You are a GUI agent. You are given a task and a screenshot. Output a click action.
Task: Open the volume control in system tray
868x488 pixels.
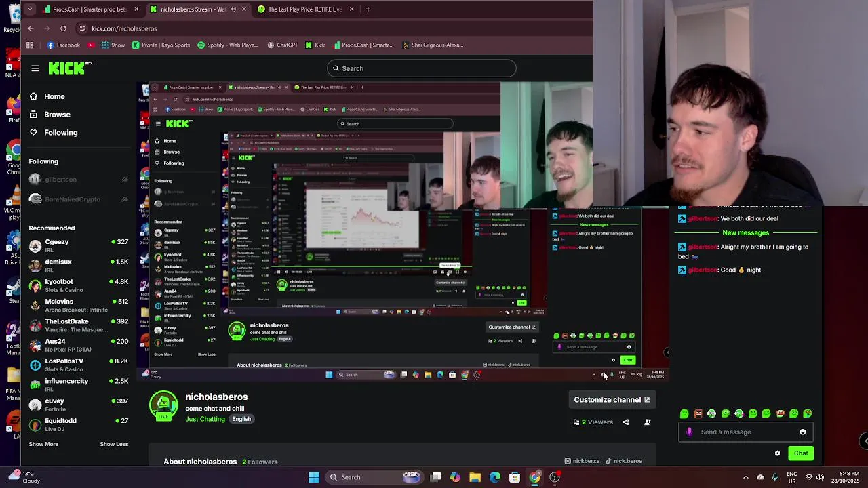pos(821,477)
